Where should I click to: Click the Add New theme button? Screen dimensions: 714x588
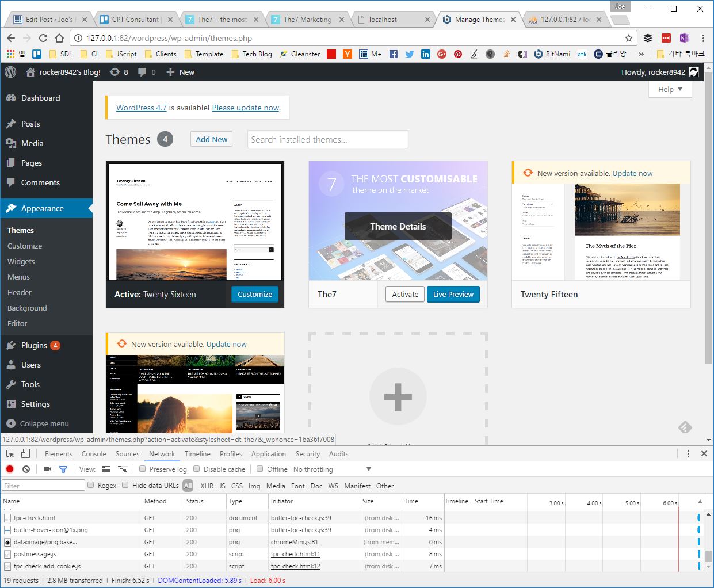click(211, 139)
